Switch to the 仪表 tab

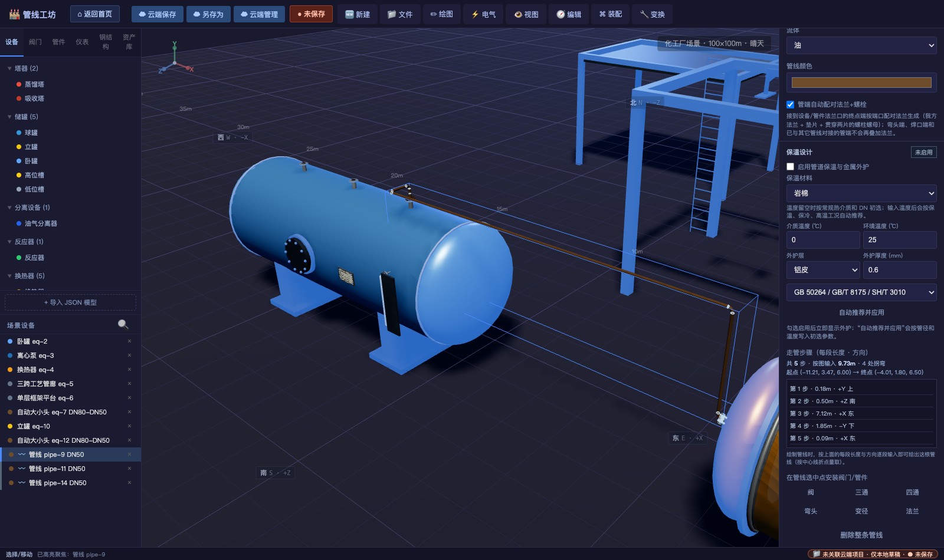pyautogui.click(x=82, y=42)
